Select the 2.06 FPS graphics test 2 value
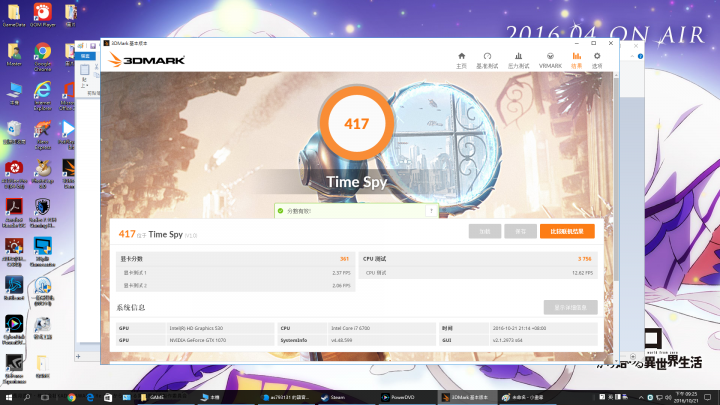 (x=341, y=286)
